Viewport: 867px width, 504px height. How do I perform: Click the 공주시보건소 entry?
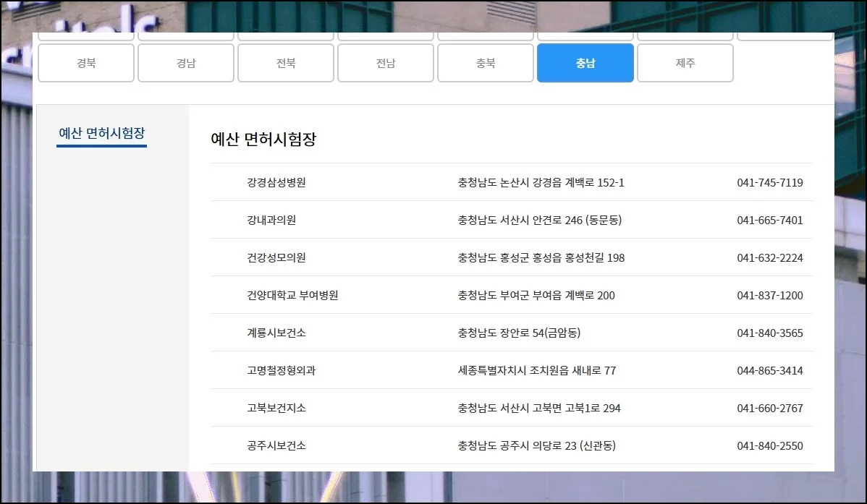click(x=276, y=446)
